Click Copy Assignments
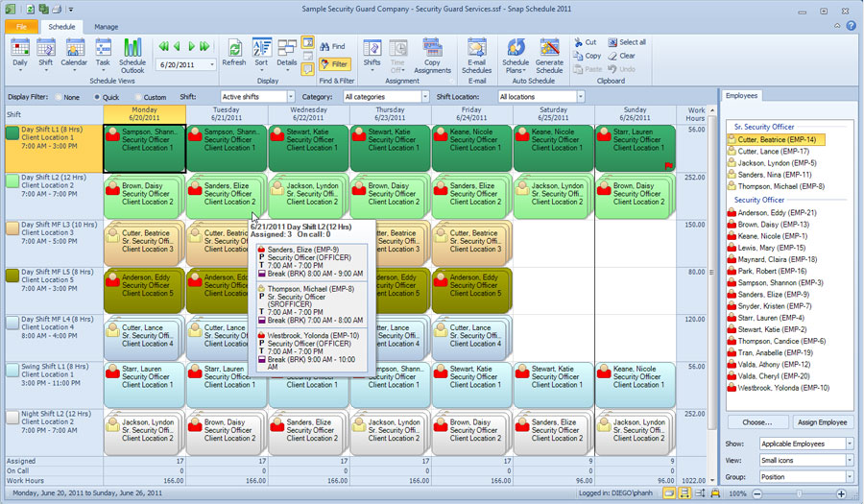This screenshot has height=504, width=864. point(433,55)
